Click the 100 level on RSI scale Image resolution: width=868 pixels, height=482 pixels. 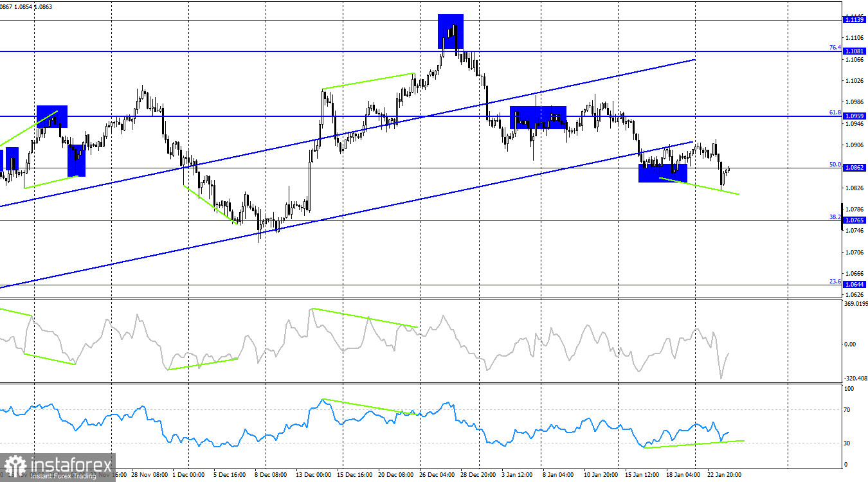(x=849, y=389)
